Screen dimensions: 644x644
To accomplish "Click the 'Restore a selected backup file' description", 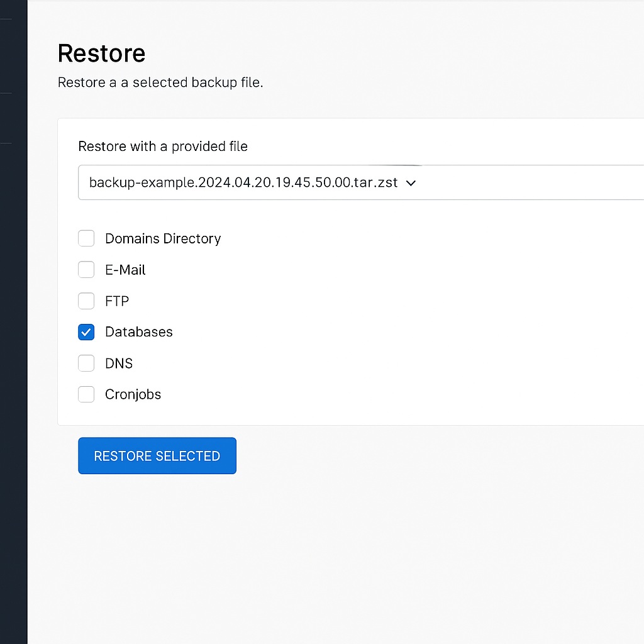I will tap(160, 82).
